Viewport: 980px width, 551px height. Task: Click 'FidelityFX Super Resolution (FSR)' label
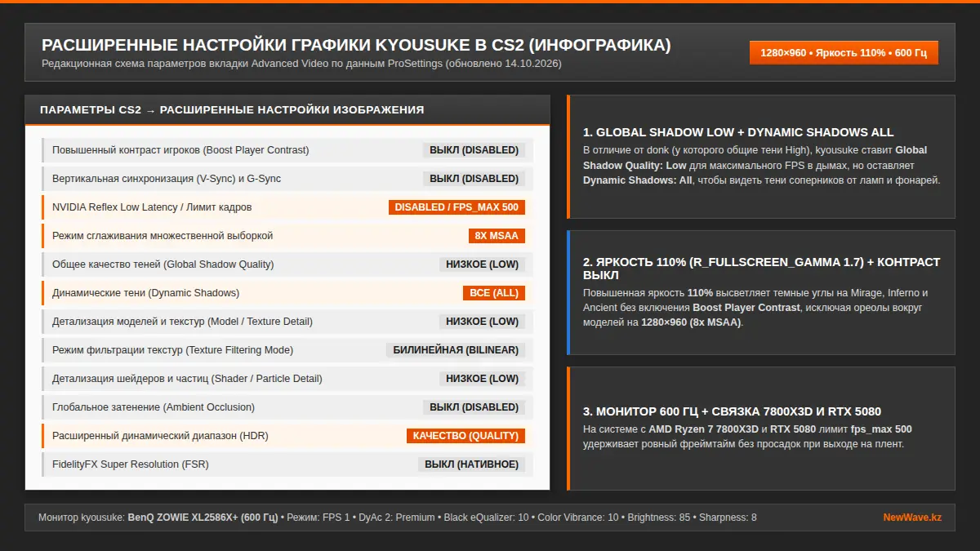pos(131,464)
